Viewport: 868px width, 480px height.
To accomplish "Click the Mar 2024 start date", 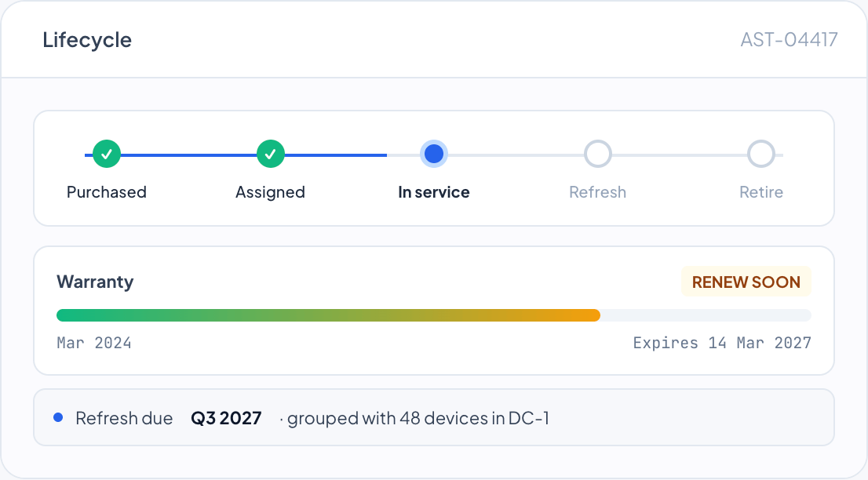I will point(94,343).
